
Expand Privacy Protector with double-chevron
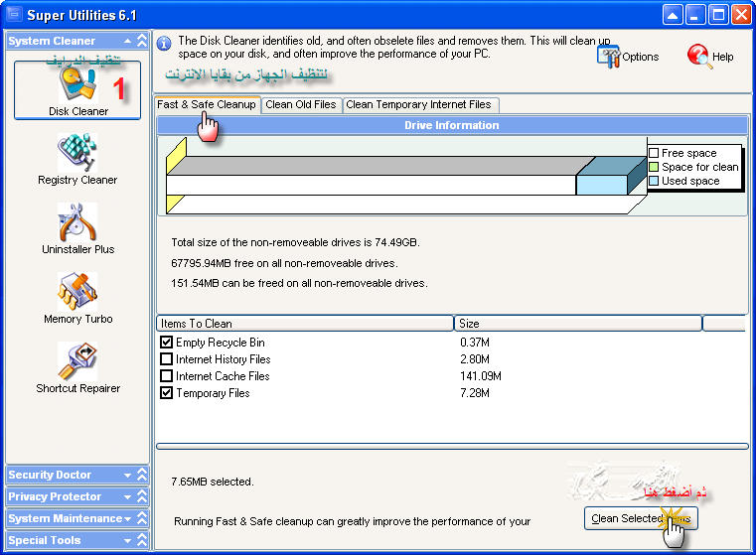click(142, 496)
